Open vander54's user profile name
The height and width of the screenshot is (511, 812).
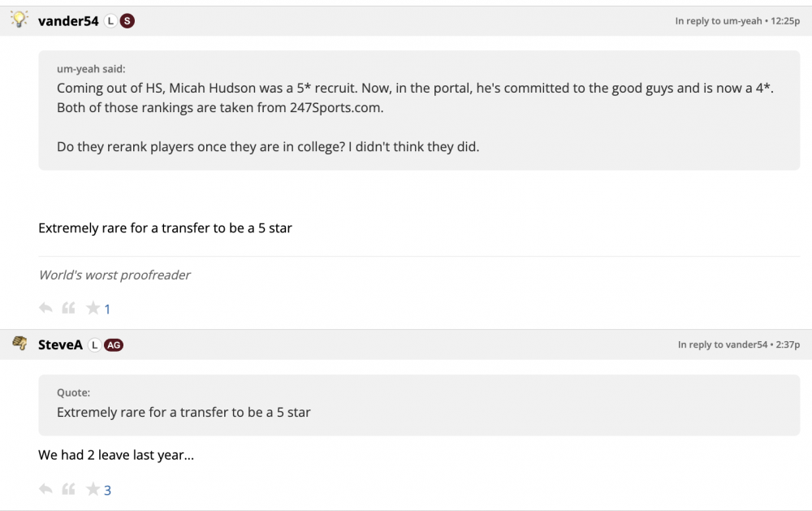68,21
